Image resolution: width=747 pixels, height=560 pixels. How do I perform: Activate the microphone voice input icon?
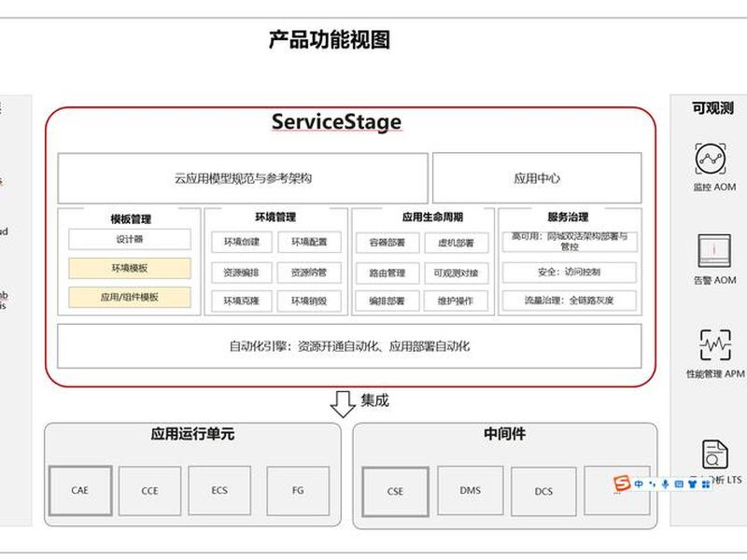point(665,483)
